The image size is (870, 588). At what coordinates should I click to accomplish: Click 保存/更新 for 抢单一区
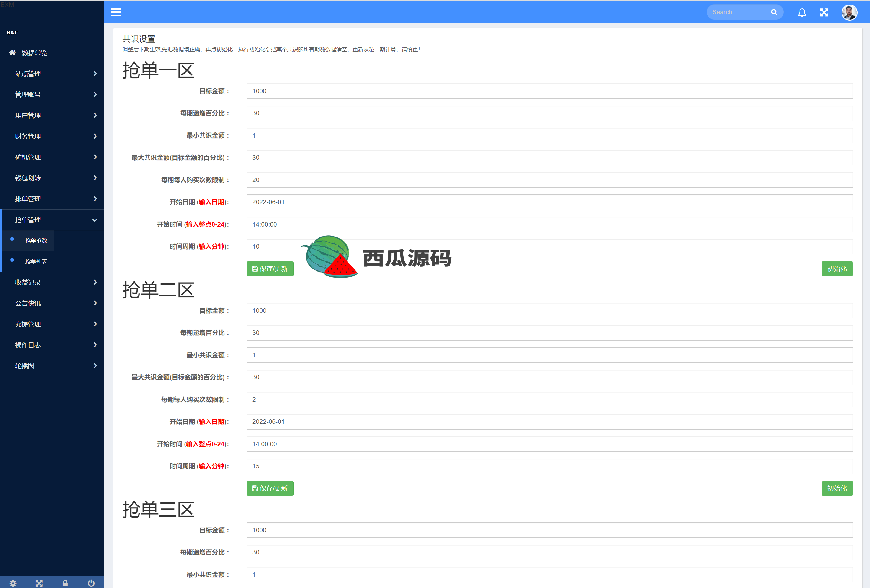point(270,269)
